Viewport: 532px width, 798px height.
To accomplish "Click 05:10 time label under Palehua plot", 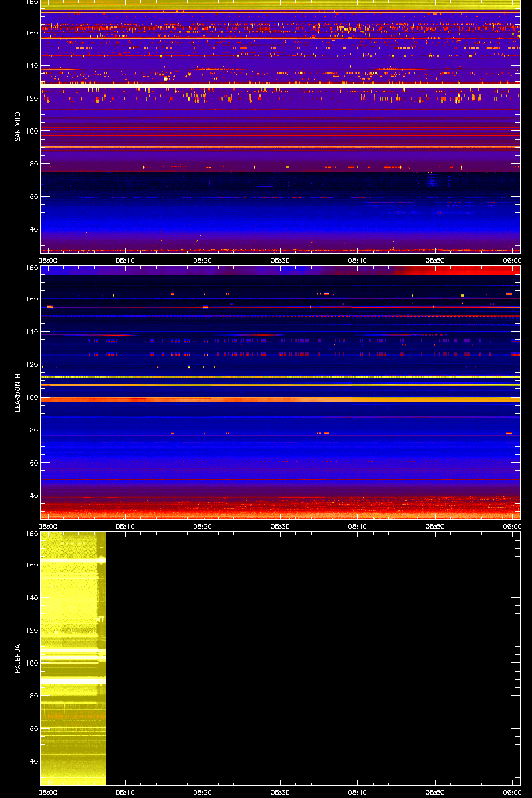I will point(126,793).
